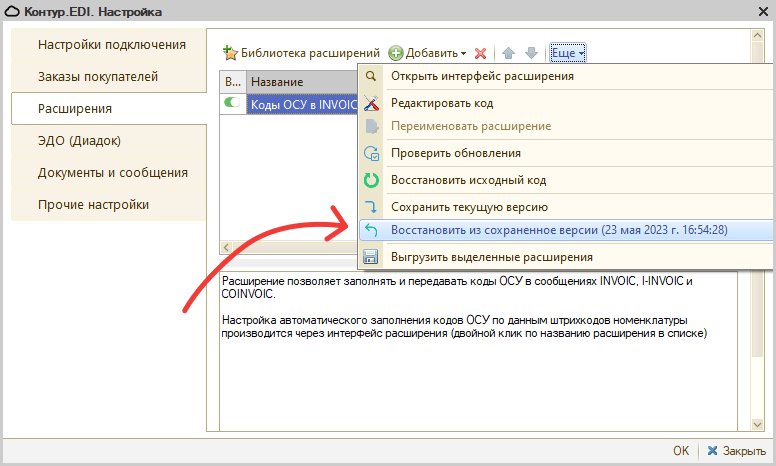Open the Заказы покупателей tab
The image size is (776, 466).
(x=109, y=77)
